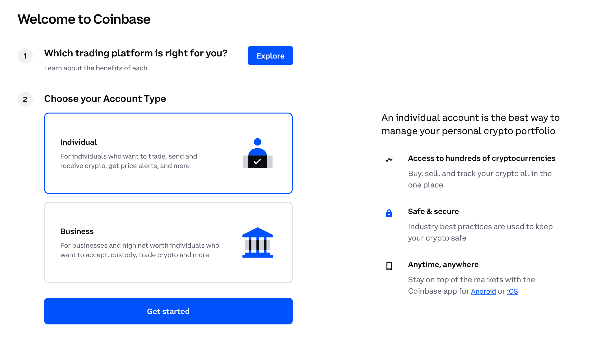Select the Business account type card
The height and width of the screenshot is (364, 595).
click(168, 242)
